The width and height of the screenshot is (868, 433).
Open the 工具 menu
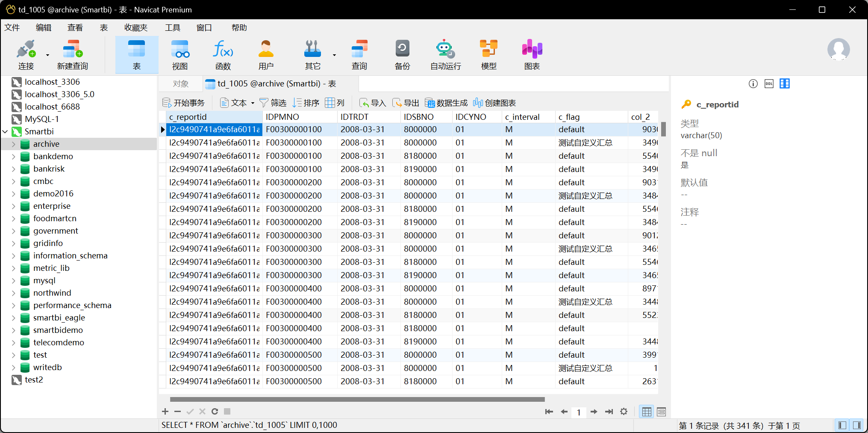(173, 27)
